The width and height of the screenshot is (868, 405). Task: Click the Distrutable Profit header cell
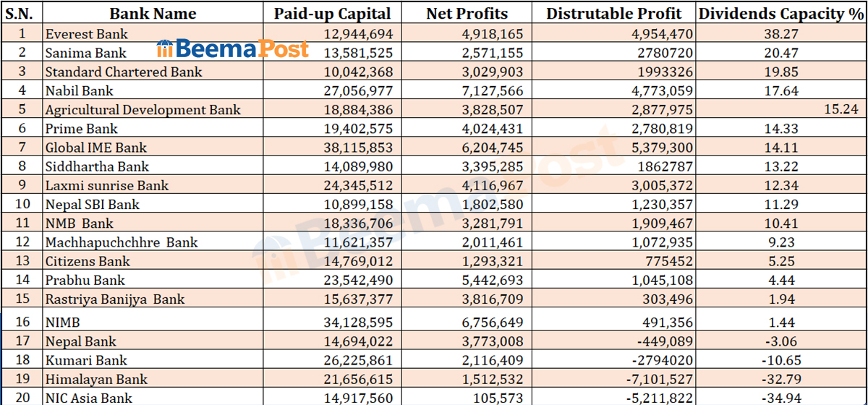point(613,14)
